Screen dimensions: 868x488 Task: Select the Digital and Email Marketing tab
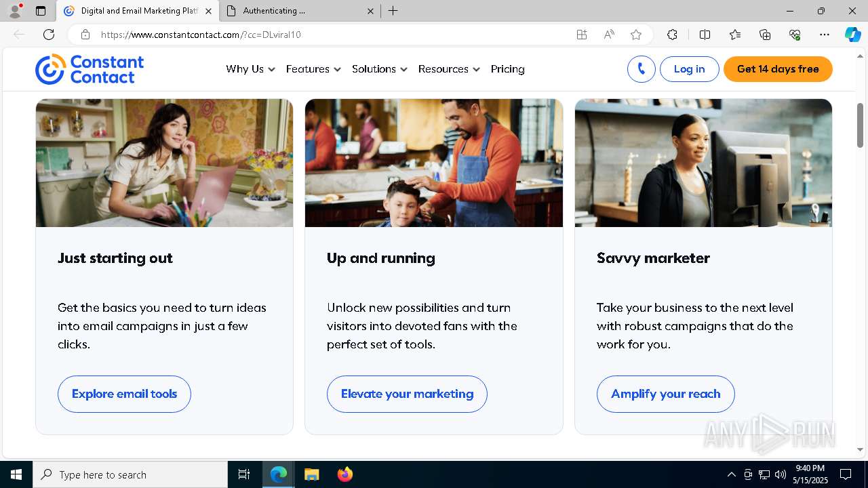click(x=138, y=11)
